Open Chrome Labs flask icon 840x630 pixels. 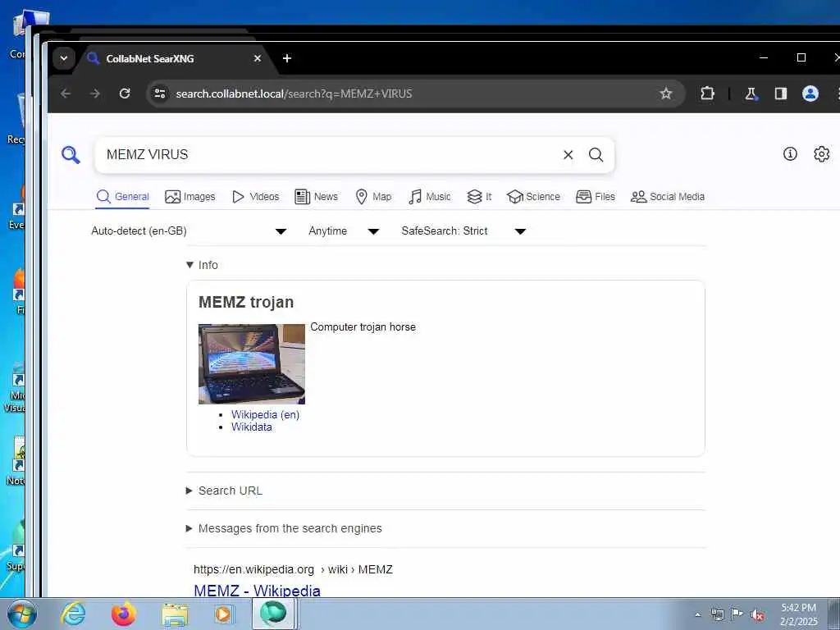(751, 94)
